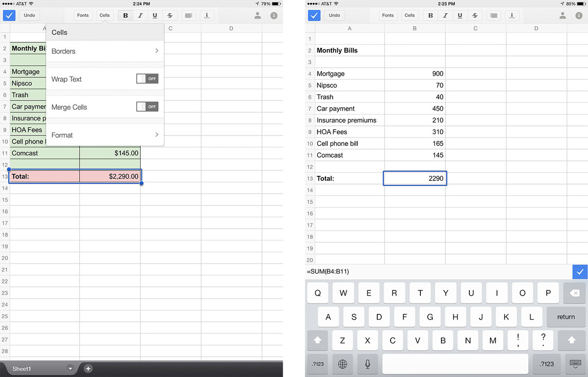This screenshot has width=588, height=377.
Task: Toggle strikethrough in the right spreadsheet toolbar
Action: pos(475,15)
